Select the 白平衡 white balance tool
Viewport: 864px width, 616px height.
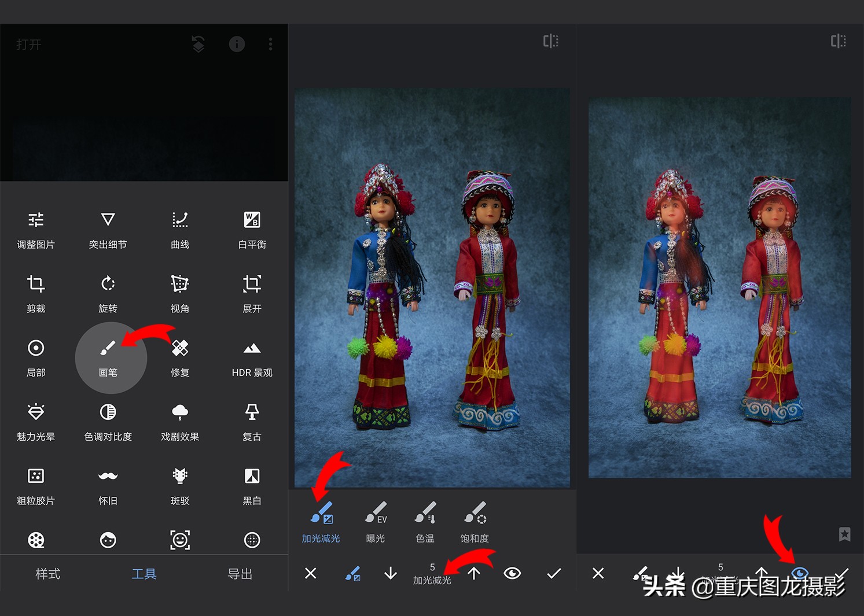[x=251, y=228]
